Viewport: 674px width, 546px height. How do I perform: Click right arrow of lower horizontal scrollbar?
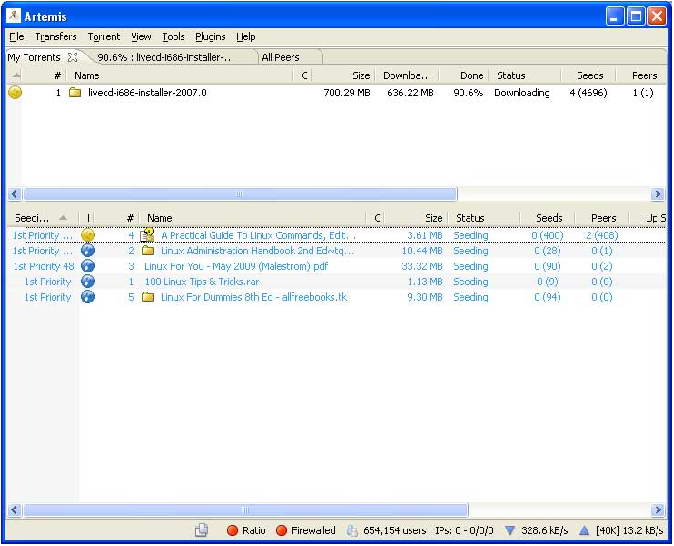click(x=658, y=510)
